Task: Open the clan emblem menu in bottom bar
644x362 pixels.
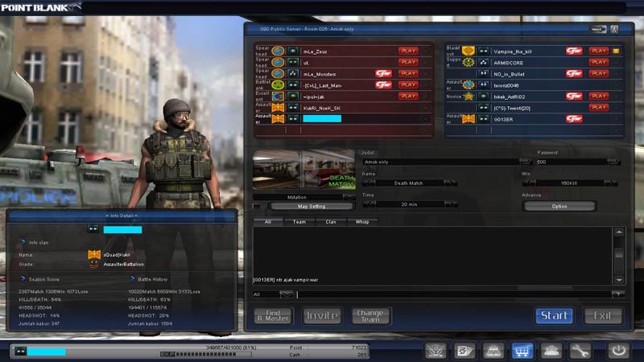Action: (436, 351)
